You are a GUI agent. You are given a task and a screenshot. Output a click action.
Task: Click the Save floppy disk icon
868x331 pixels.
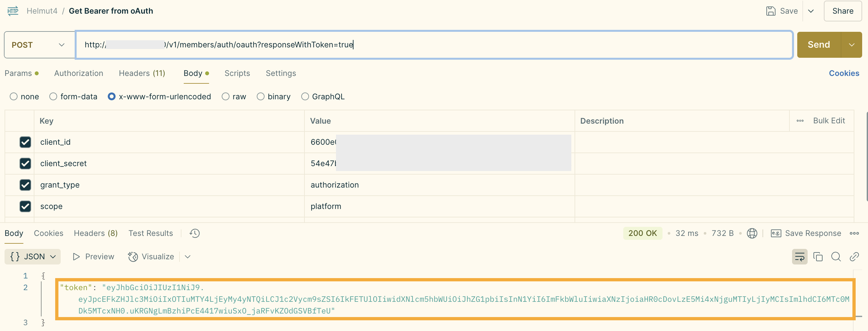click(771, 11)
